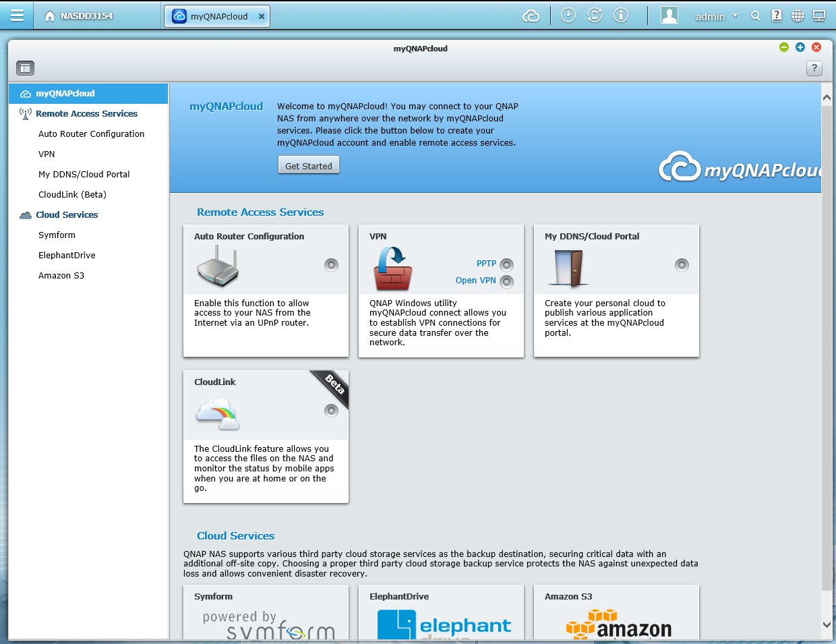
Task: Click the VPN card title
Action: click(378, 237)
